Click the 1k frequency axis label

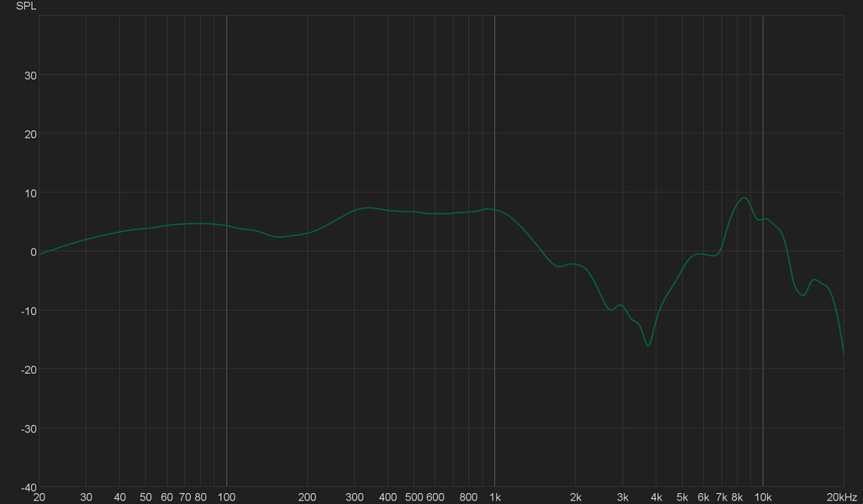(495, 497)
